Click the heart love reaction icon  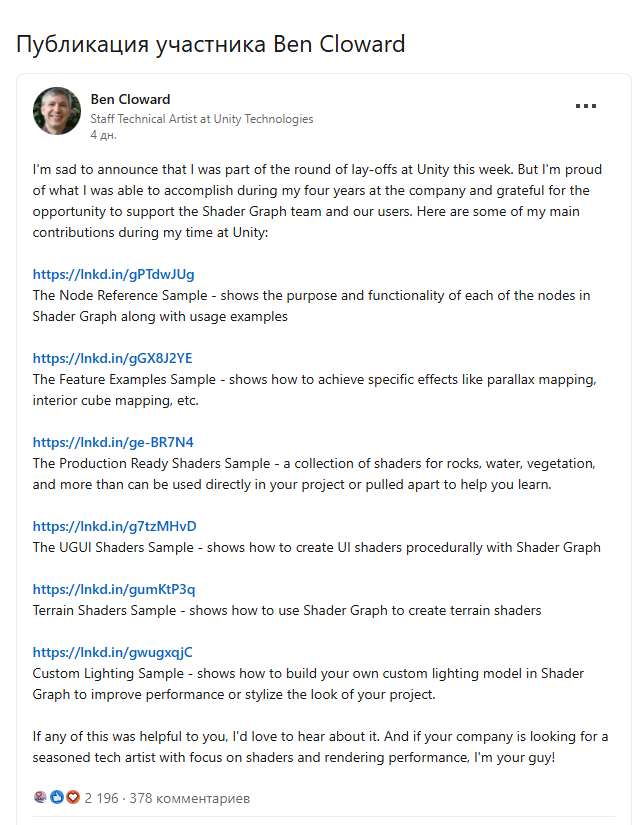coord(70,798)
